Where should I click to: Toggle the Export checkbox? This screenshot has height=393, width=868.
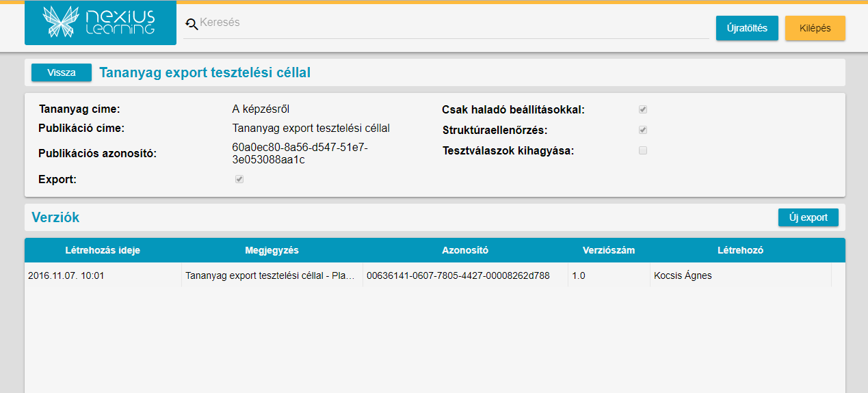(239, 179)
